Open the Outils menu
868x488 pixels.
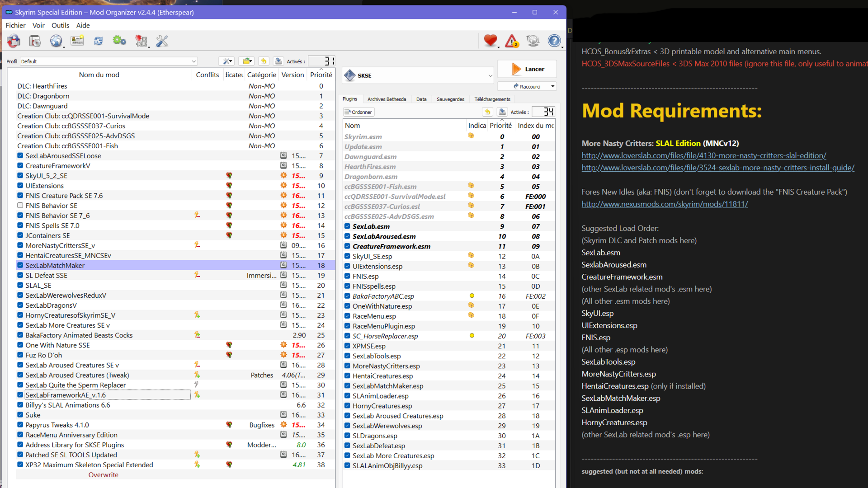(60, 25)
